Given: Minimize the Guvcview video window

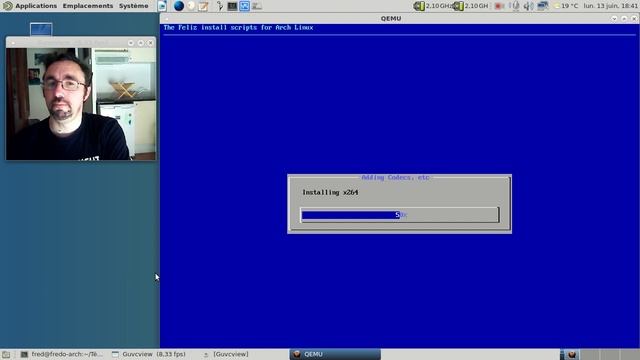Looking at the screenshot, I should point(131,42).
